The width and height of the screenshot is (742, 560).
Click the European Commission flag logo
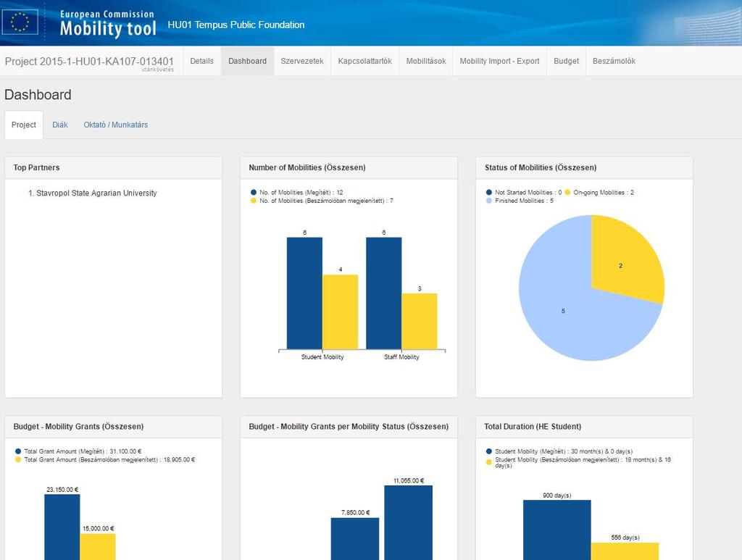click(x=20, y=22)
